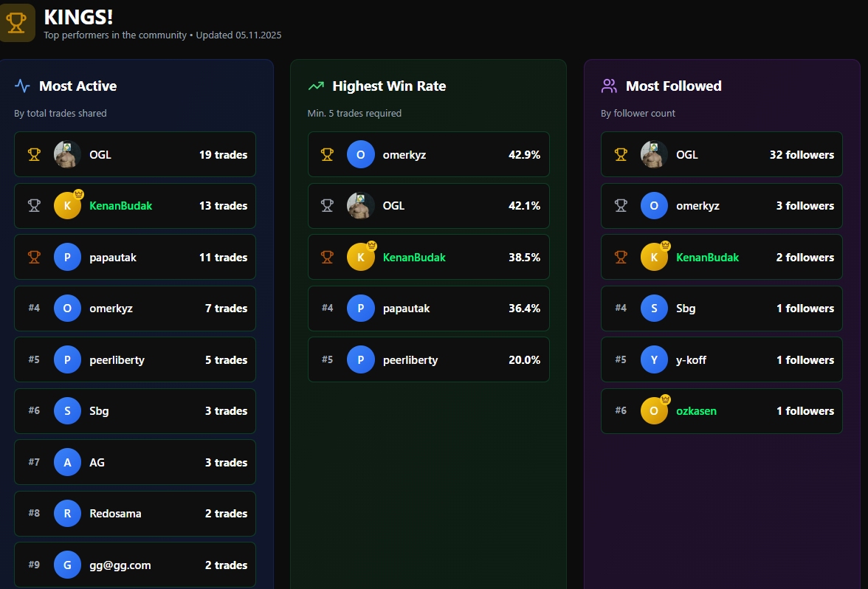Click omerkyz's blue avatar in Highest Win Rate

(361, 154)
